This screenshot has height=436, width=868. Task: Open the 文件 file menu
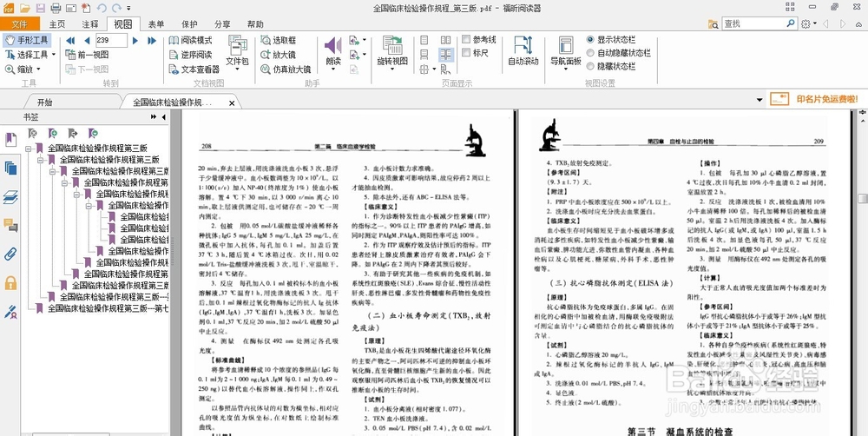[20, 23]
